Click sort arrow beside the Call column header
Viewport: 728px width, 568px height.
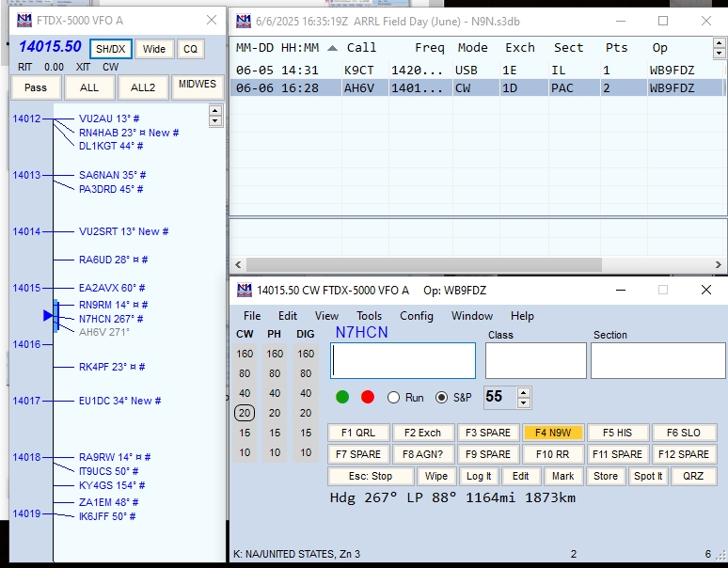(332, 48)
